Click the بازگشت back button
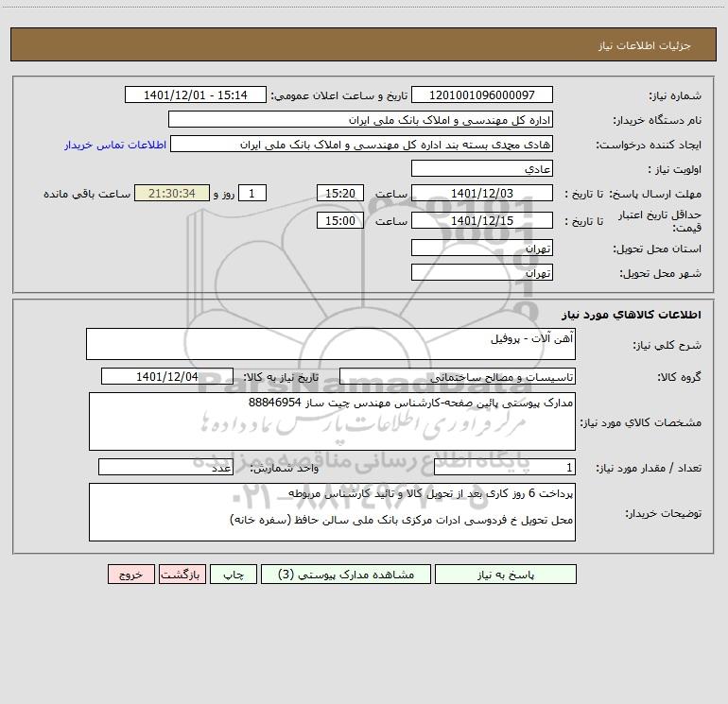Image resolution: width=728 pixels, height=704 pixels. [182, 574]
